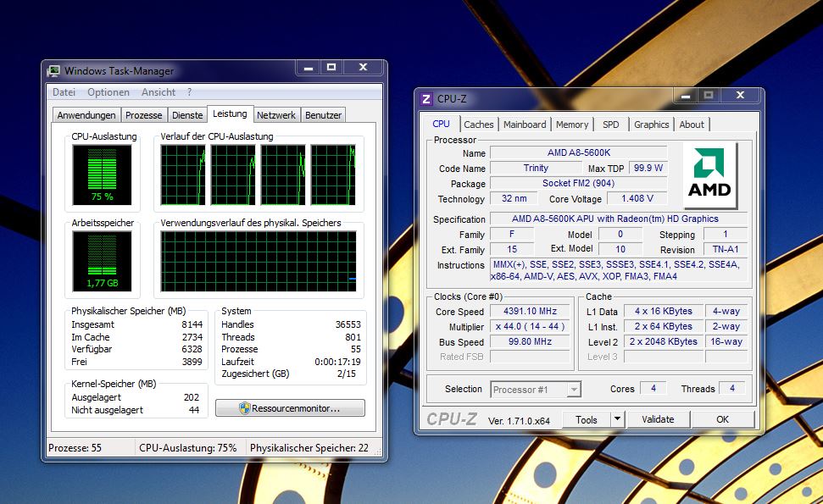Click the Zugesichert (GB) value 2/15
The width and height of the screenshot is (823, 504).
coord(347,374)
